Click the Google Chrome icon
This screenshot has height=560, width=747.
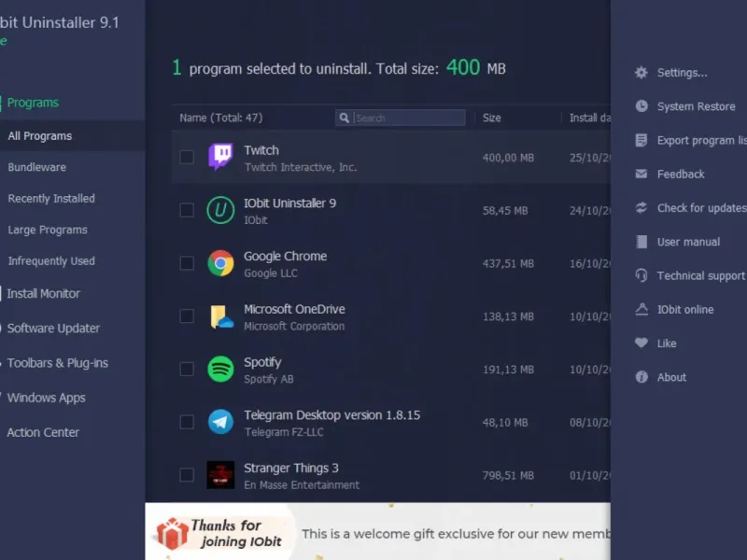pos(220,263)
